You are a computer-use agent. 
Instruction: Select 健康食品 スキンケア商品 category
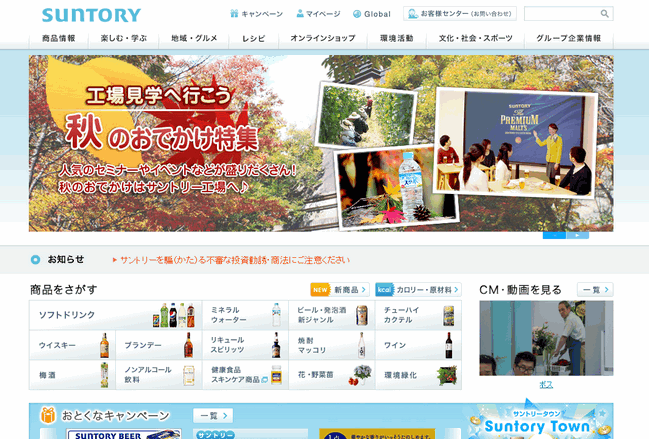point(245,375)
